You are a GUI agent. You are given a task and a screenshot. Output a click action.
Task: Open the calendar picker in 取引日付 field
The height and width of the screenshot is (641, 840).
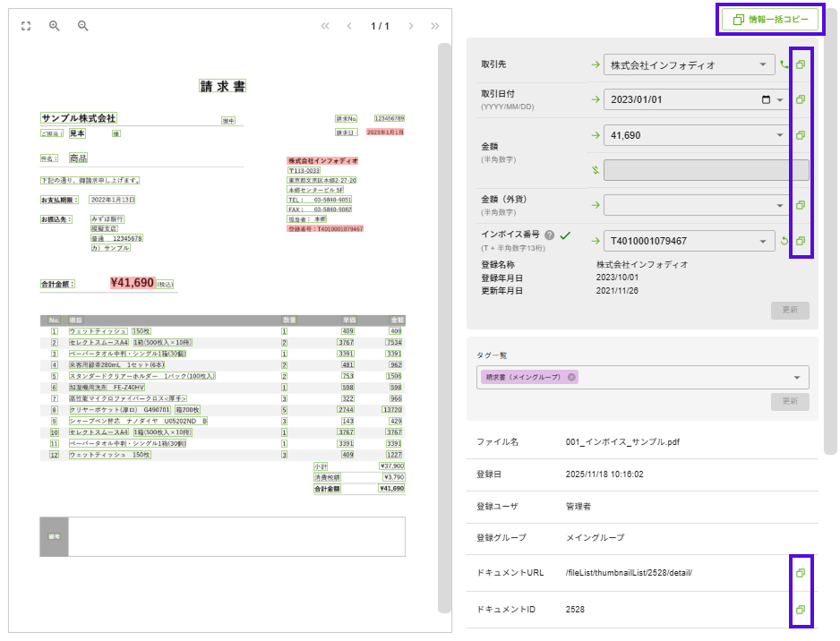(x=766, y=99)
